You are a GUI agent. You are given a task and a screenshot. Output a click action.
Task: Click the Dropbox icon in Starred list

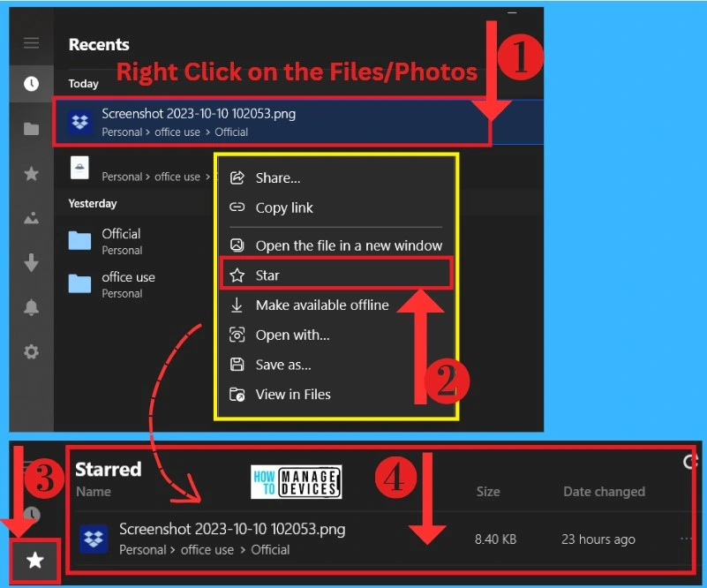click(x=94, y=539)
